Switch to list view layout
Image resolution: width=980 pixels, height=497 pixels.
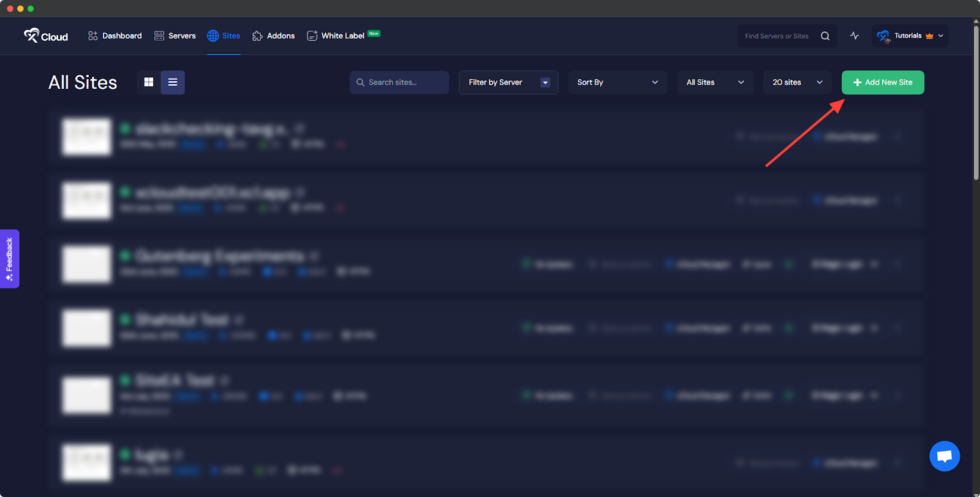(x=173, y=82)
